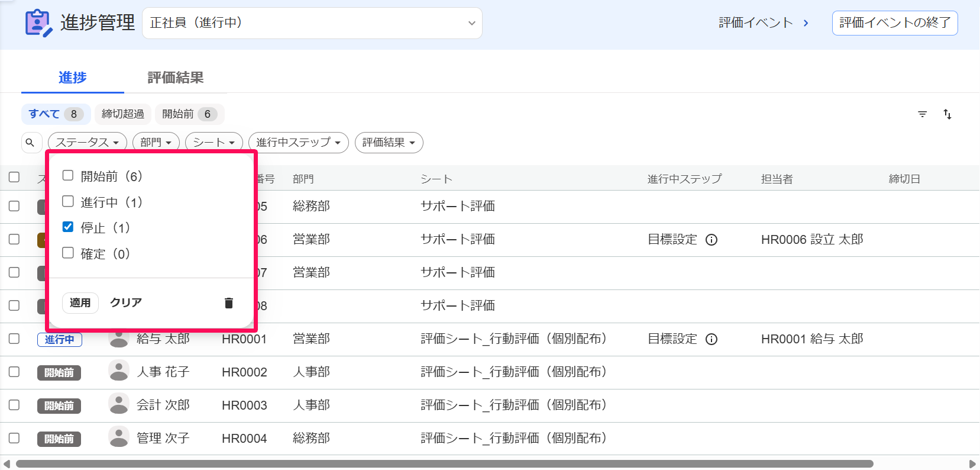Click left arrow of horizontal scrollbar
The width and height of the screenshot is (980, 470).
pyautogui.click(x=7, y=463)
